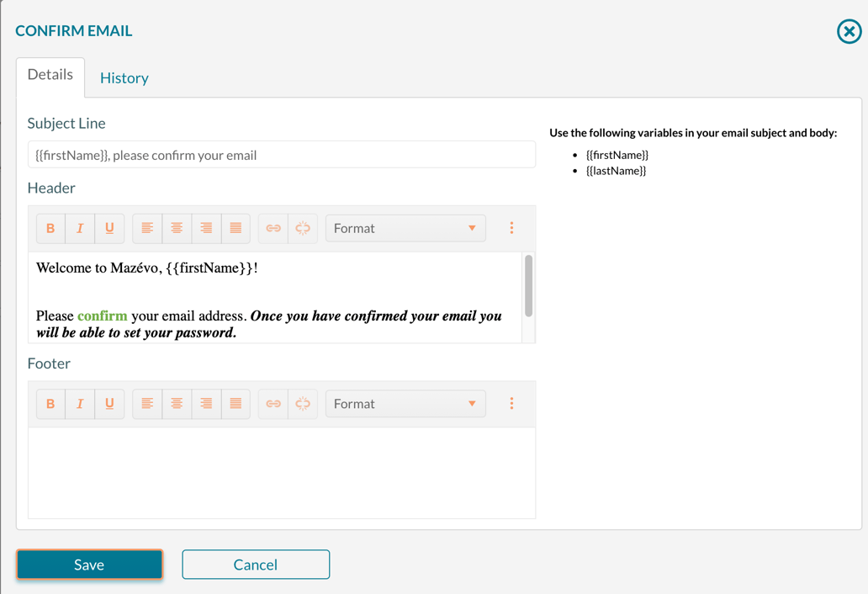Right-align text in the Header editor

click(x=205, y=228)
